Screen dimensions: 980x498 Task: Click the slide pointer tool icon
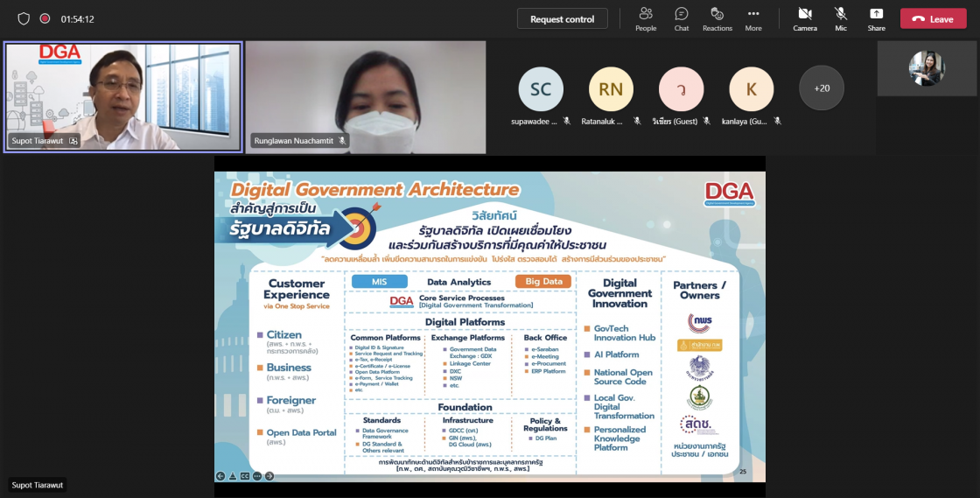tap(233, 476)
